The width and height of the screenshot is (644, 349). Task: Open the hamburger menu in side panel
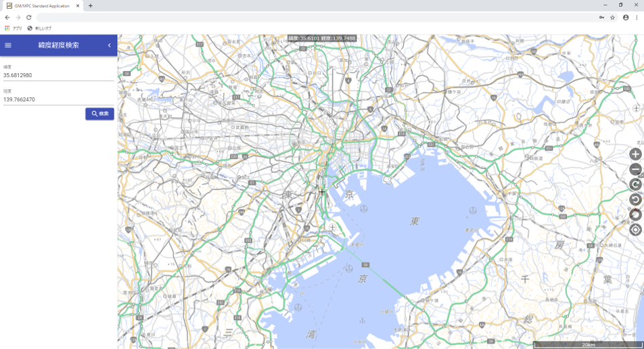point(8,45)
